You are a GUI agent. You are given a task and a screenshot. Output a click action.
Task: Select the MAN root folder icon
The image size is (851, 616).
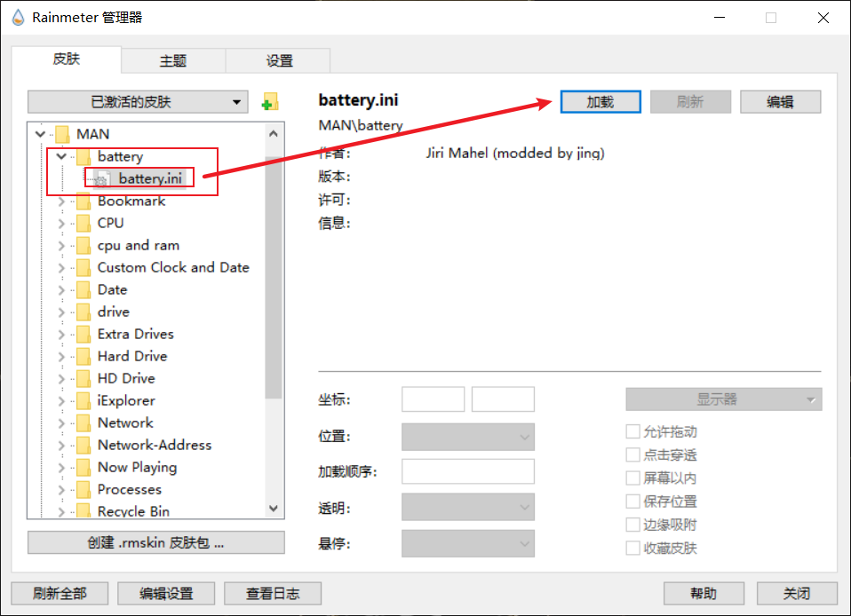pos(62,134)
